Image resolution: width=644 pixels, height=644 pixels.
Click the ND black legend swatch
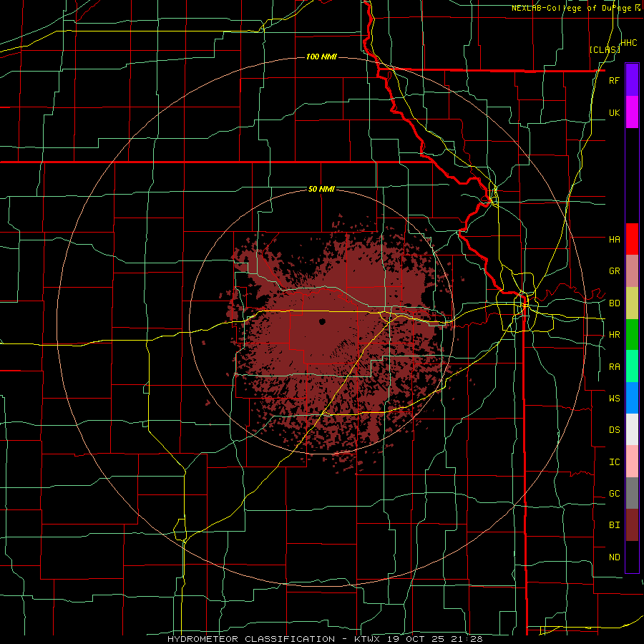(632, 557)
